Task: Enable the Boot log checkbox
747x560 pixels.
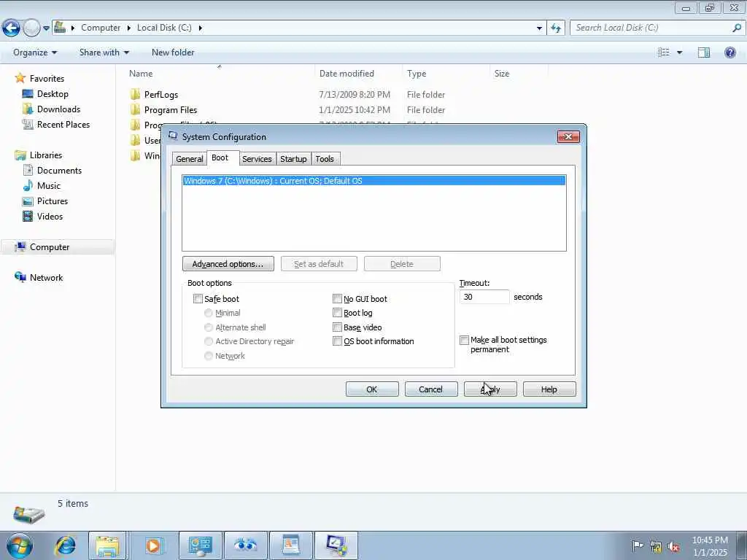Action: [x=337, y=313]
